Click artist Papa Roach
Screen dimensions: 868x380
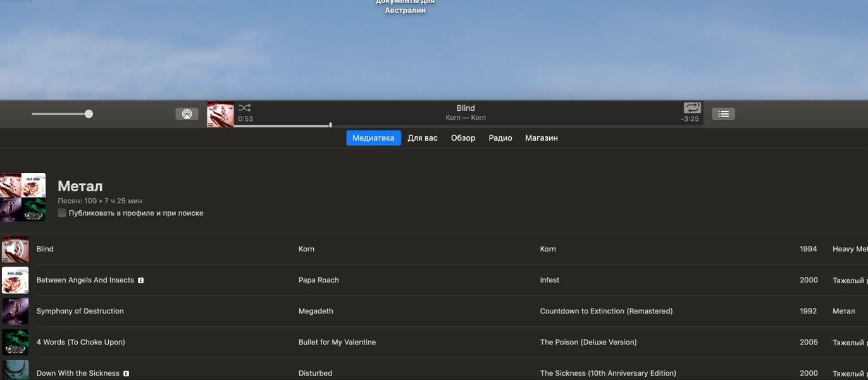(x=319, y=280)
